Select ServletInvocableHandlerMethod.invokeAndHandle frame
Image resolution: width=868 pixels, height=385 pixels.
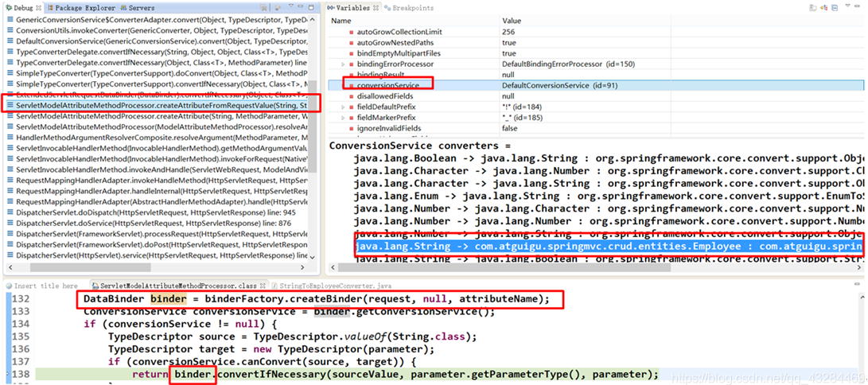coord(158,169)
